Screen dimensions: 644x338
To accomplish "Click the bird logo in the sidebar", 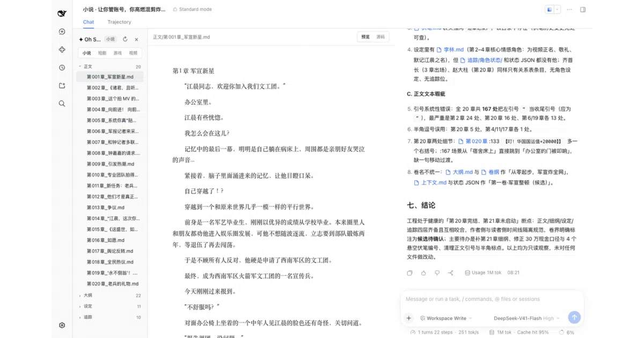I will (x=62, y=13).
